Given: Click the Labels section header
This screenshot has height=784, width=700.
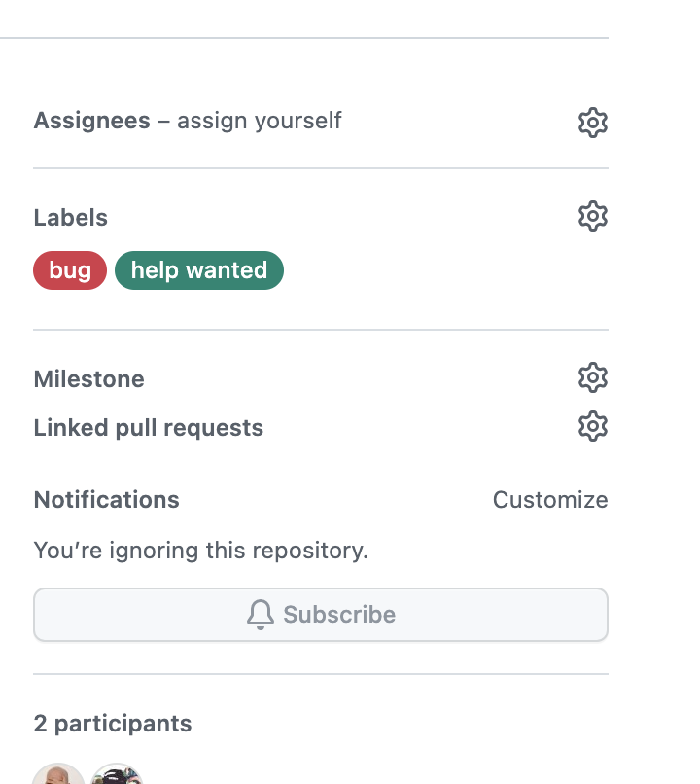Looking at the screenshot, I should pyautogui.click(x=70, y=217).
